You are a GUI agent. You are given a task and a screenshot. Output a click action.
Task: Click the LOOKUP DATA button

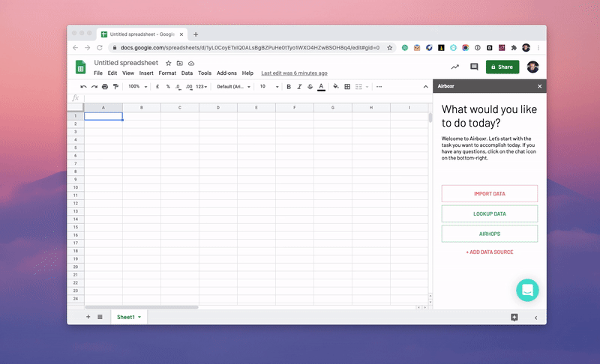(x=490, y=214)
